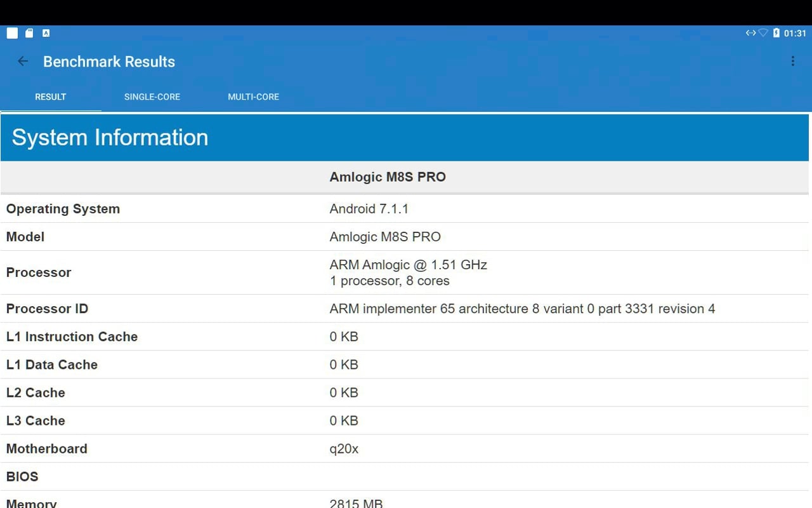Select the L1 Data Cache label
The image size is (812, 508).
click(x=52, y=364)
